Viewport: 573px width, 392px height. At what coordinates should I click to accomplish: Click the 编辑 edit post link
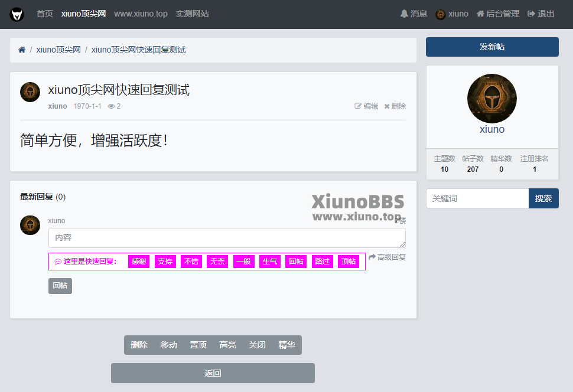[366, 106]
